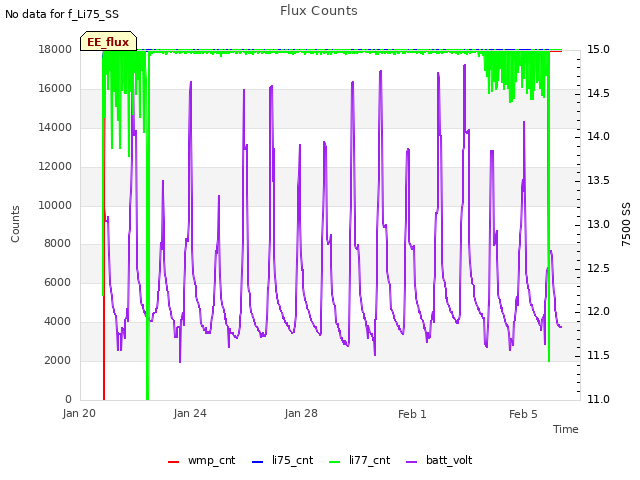Click the 14000 left axis label
This screenshot has height=480, width=640.
point(55,127)
